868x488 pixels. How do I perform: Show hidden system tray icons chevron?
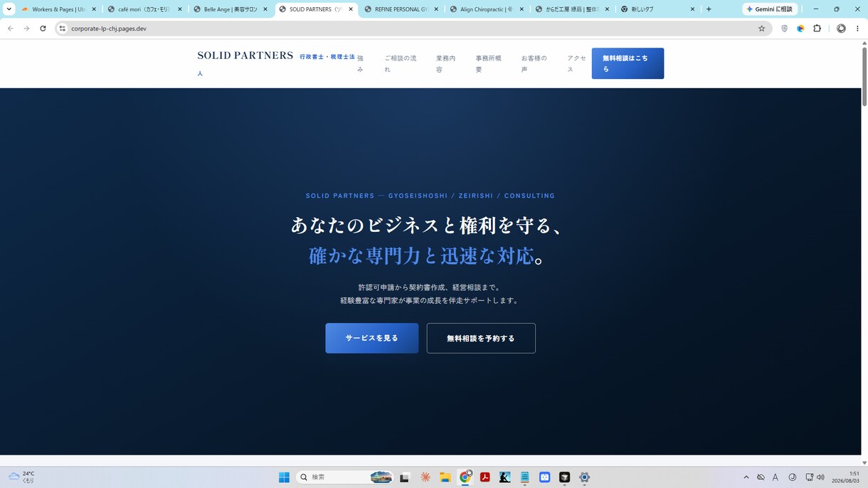(746, 477)
